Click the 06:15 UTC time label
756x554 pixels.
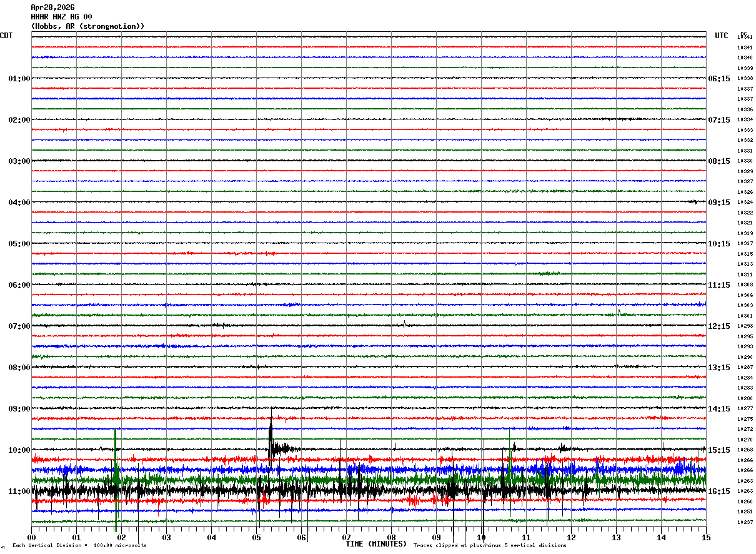pyautogui.click(x=719, y=79)
